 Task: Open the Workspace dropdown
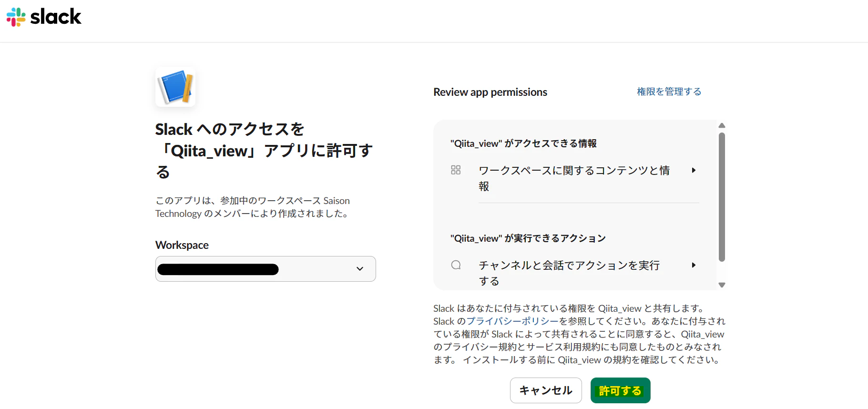click(x=266, y=269)
